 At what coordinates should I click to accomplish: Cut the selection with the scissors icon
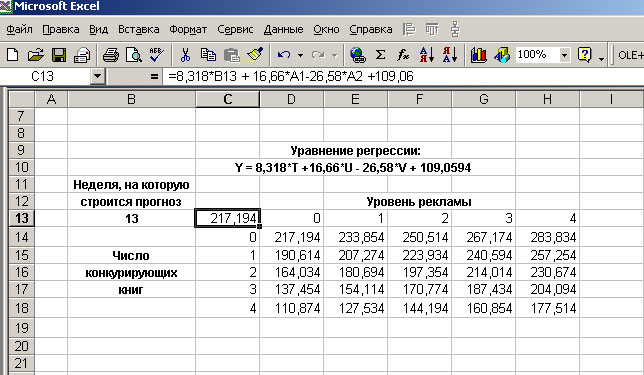point(185,55)
